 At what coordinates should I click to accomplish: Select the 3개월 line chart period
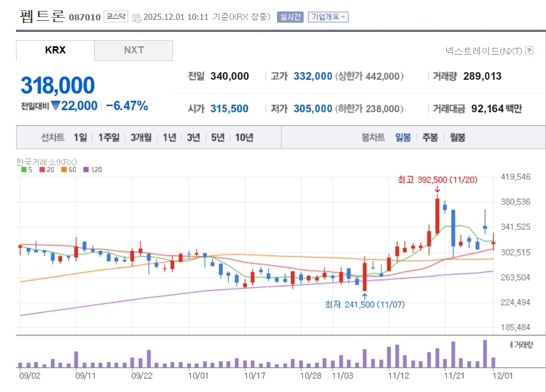click(x=141, y=138)
